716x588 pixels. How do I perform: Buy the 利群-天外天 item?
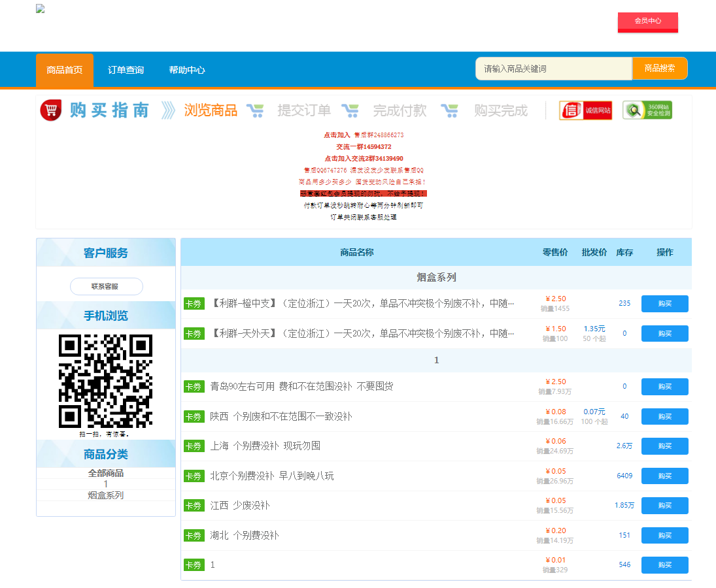665,333
